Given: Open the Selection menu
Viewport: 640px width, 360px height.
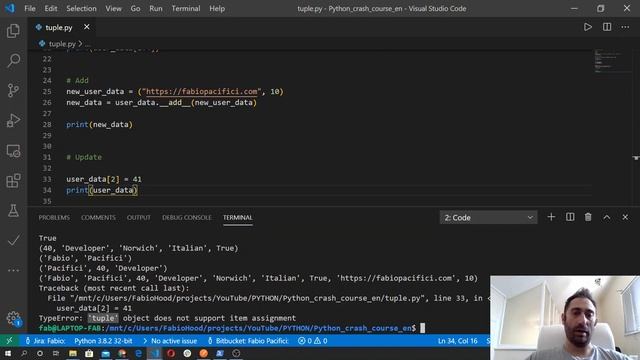Looking at the screenshot, I should point(81,9).
